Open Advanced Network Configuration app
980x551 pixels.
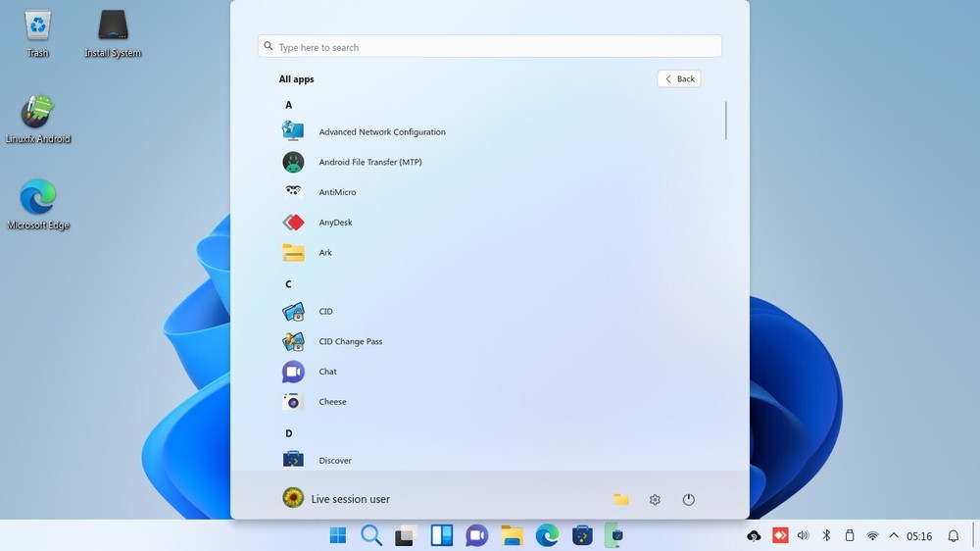381,132
